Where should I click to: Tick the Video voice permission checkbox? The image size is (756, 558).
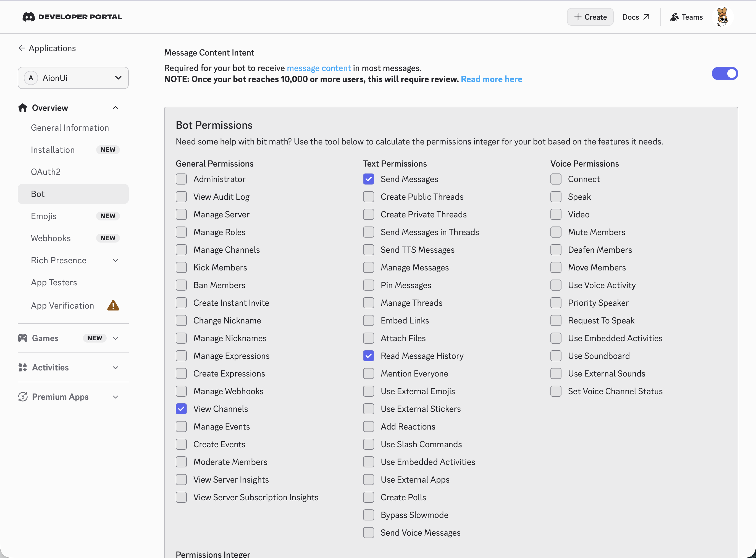[556, 214]
